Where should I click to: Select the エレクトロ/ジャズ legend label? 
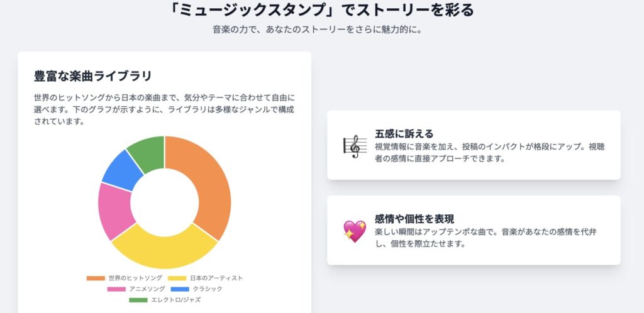[176, 300]
